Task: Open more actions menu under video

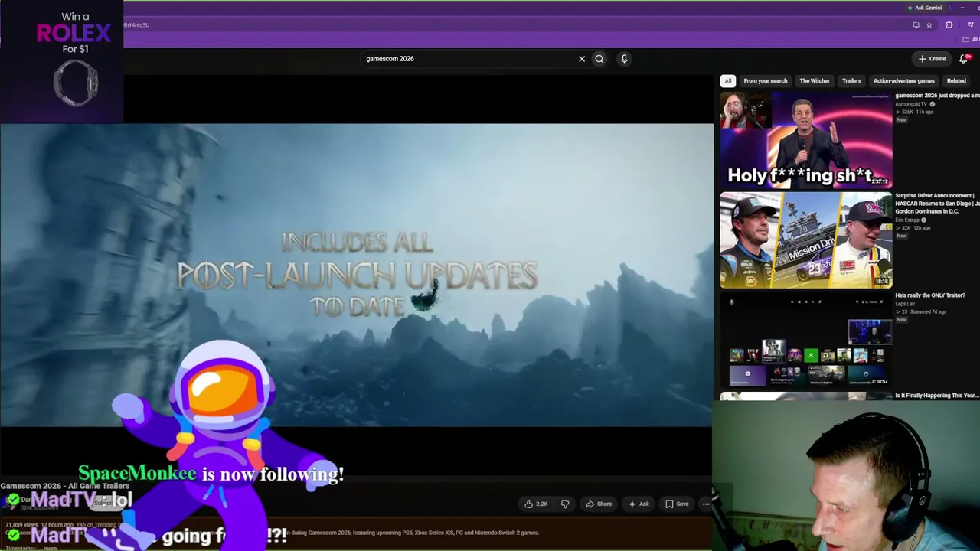Action: [705, 504]
